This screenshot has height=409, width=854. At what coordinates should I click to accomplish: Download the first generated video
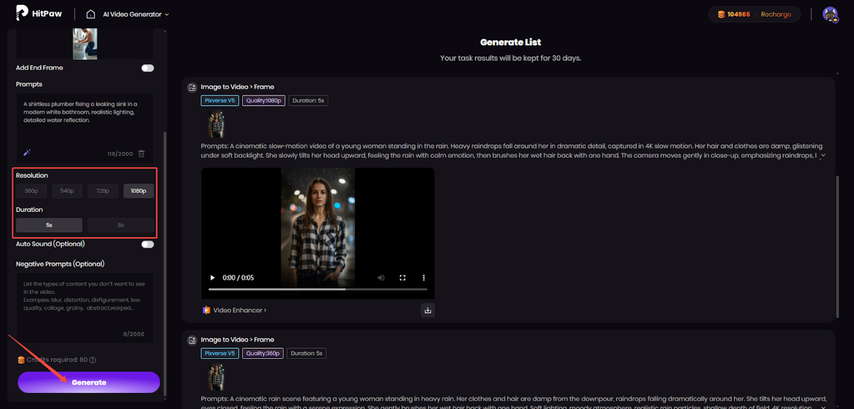click(428, 310)
